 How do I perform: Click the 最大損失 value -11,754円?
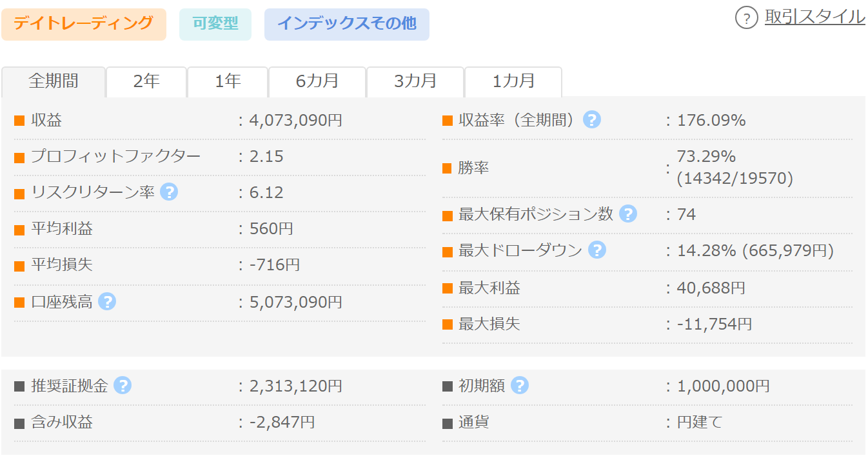coord(715,324)
